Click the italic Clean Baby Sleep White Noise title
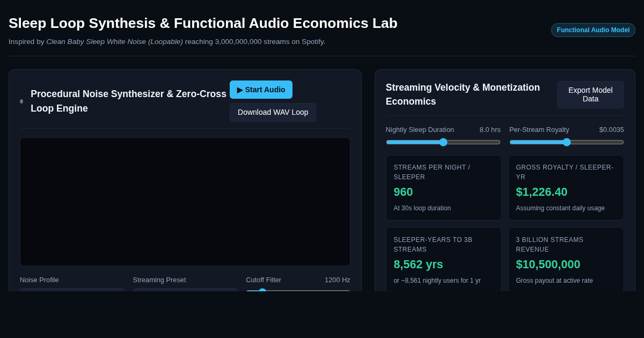 [114, 41]
